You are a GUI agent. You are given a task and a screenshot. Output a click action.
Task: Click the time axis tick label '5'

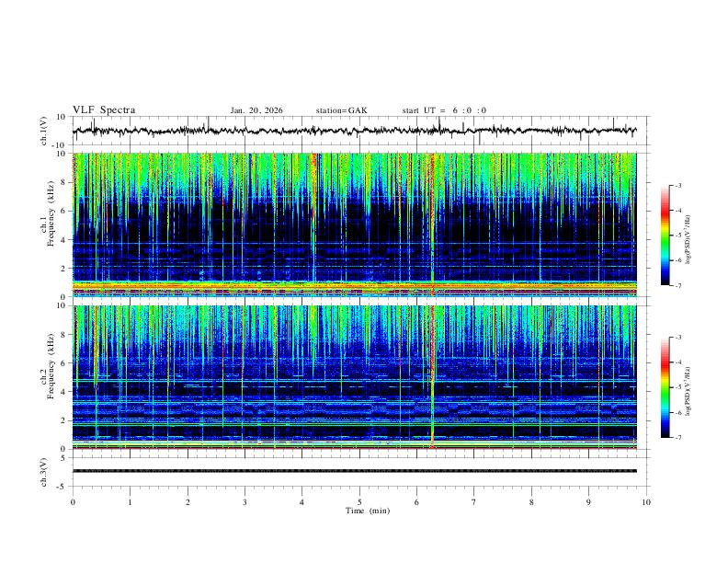point(359,502)
